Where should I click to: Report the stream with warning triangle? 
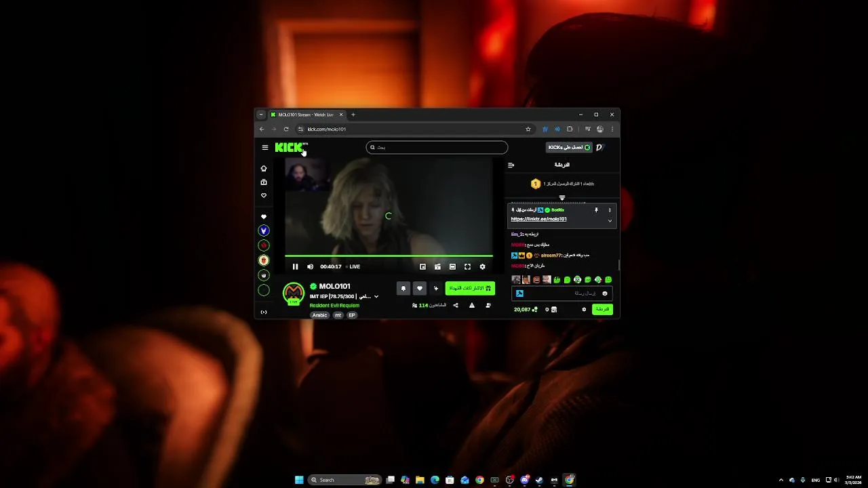click(472, 305)
